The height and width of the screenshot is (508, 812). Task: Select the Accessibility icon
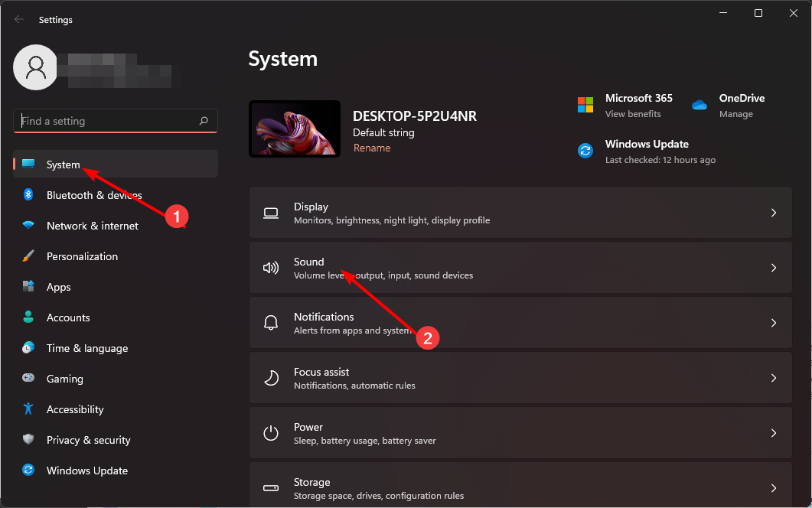click(x=28, y=409)
